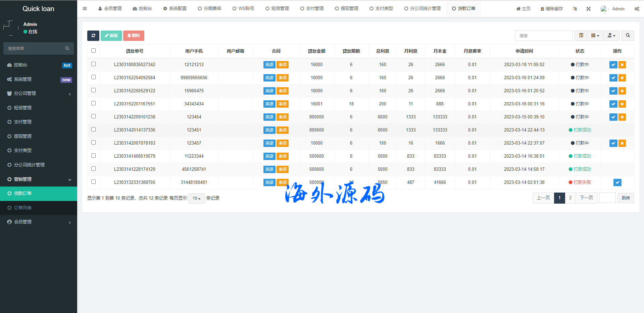Approve loan order L2303180835027342 with checkmark
This screenshot has width=644, height=313.
(x=613, y=65)
